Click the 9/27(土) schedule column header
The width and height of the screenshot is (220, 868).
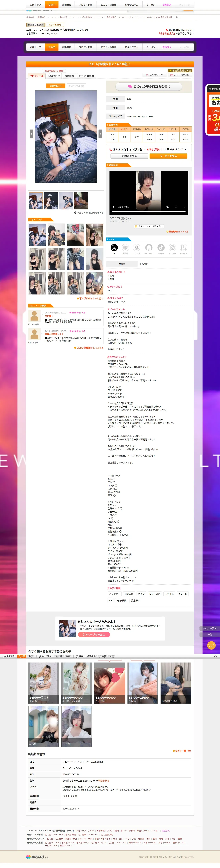112,129
